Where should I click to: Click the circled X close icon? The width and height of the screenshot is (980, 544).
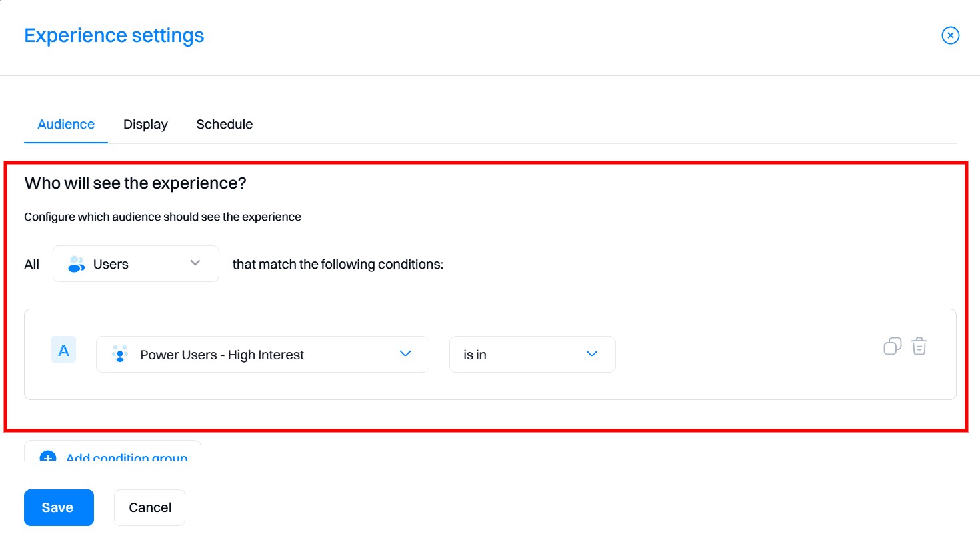click(x=950, y=35)
